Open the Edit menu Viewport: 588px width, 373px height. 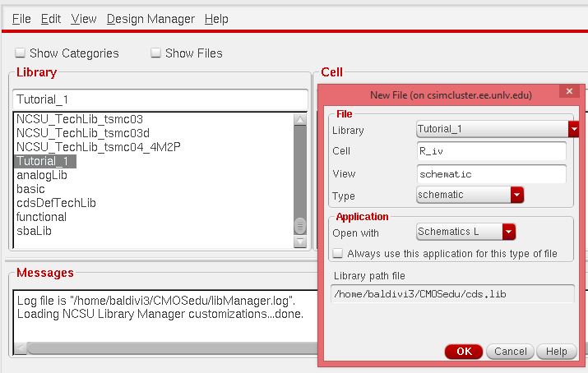tap(51, 18)
